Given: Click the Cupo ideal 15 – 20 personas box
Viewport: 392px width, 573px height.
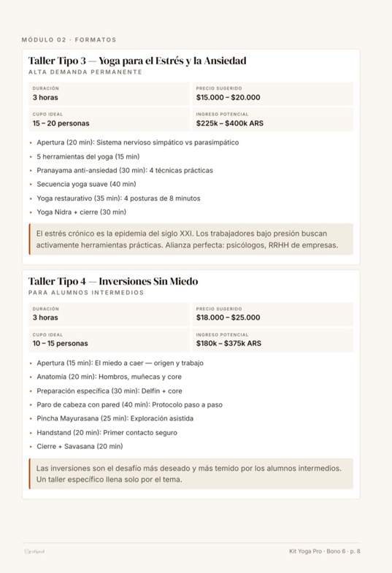Looking at the screenshot, I should pyautogui.click(x=109, y=120).
